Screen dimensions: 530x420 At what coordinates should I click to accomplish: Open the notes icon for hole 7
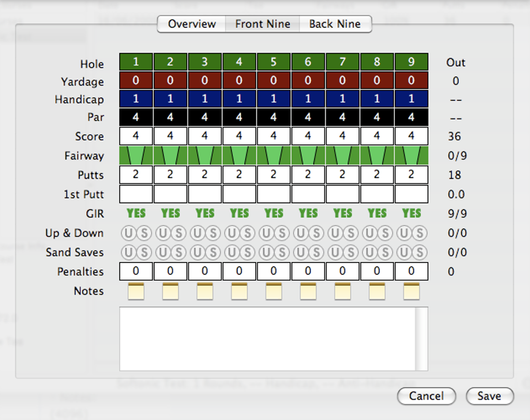[x=343, y=291]
